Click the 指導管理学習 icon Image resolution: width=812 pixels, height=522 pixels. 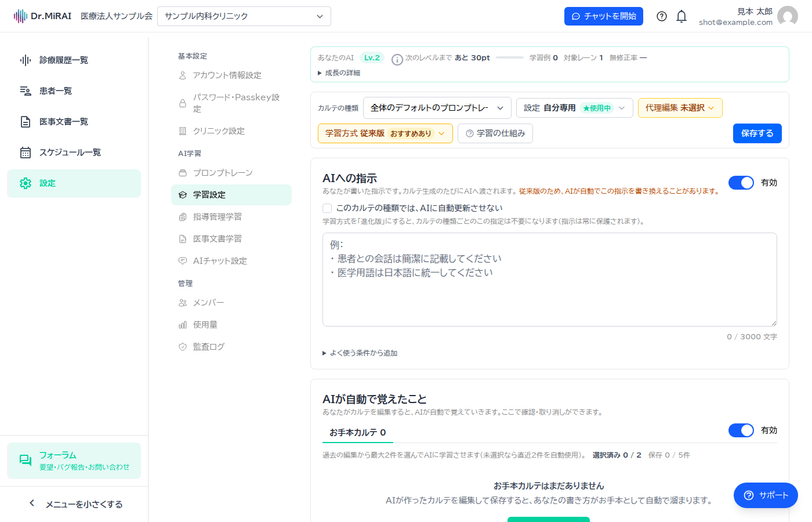[183, 217]
